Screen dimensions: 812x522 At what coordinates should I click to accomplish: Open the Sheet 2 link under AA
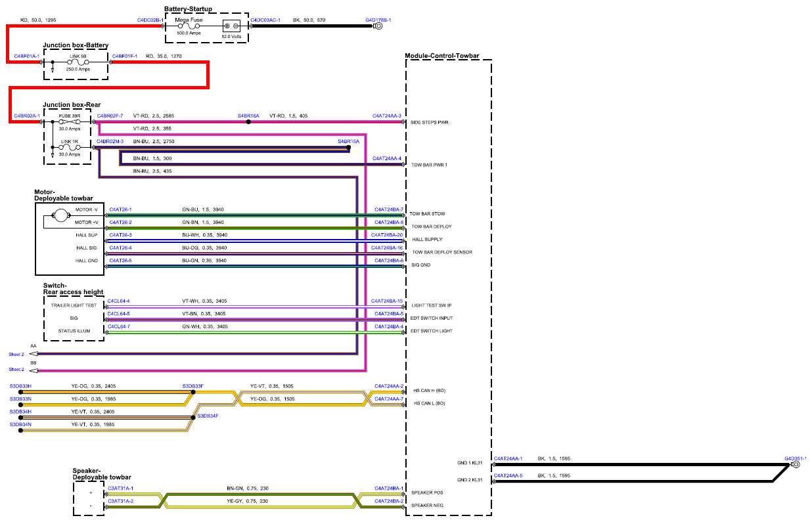pos(16,355)
